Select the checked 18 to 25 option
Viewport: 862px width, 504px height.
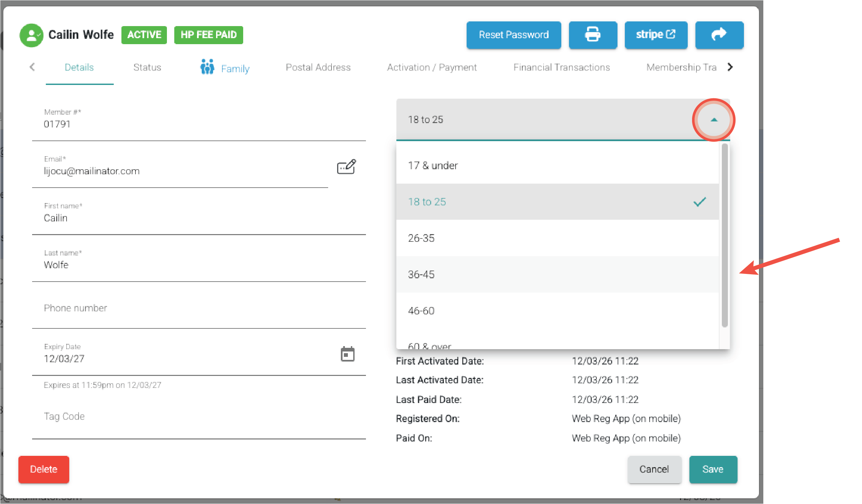(557, 202)
